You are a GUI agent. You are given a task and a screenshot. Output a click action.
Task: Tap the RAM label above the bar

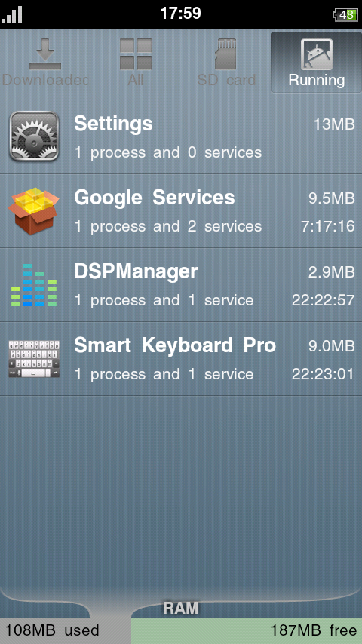click(181, 608)
